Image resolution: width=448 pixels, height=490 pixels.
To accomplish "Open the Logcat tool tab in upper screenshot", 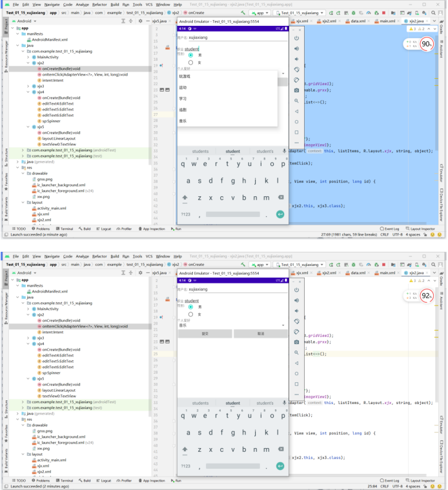I will 104,229.
